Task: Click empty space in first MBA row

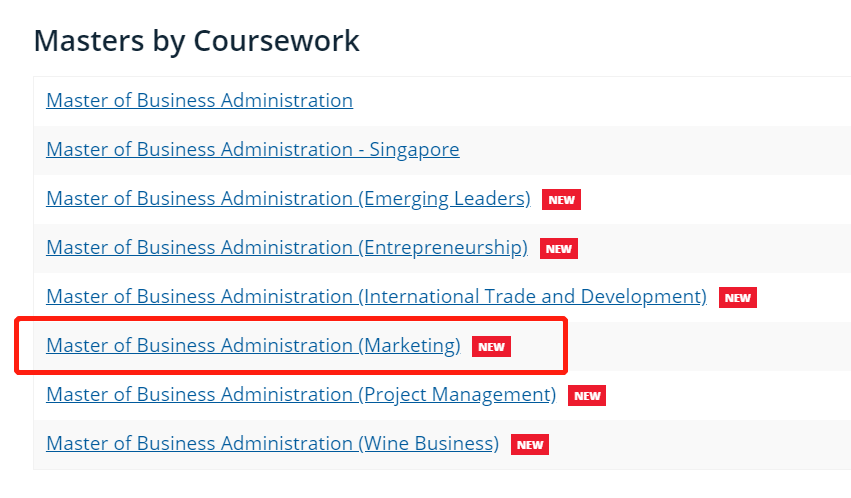Action: tap(597, 101)
